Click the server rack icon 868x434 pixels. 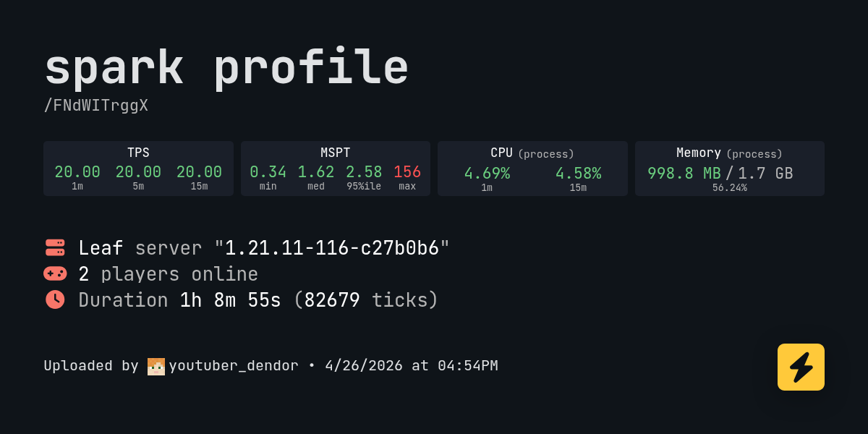click(55, 247)
